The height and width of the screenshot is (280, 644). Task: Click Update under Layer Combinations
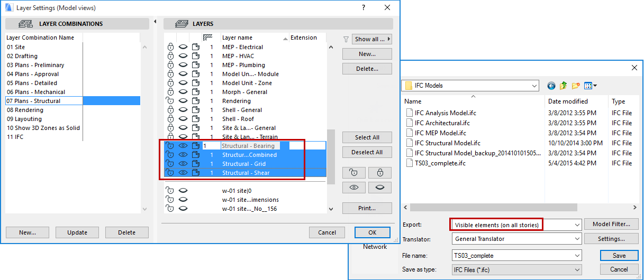coord(77,232)
